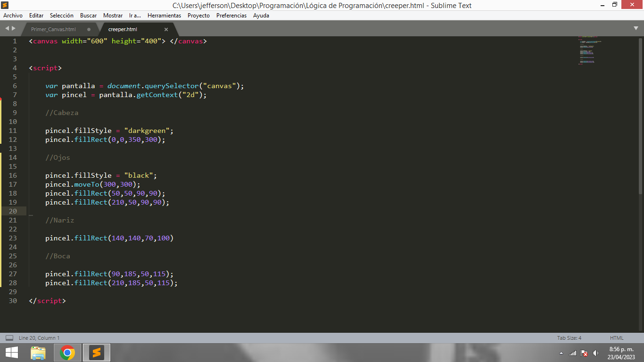Click line number 20 in the gutter
The height and width of the screenshot is (362, 644).
tap(12, 211)
